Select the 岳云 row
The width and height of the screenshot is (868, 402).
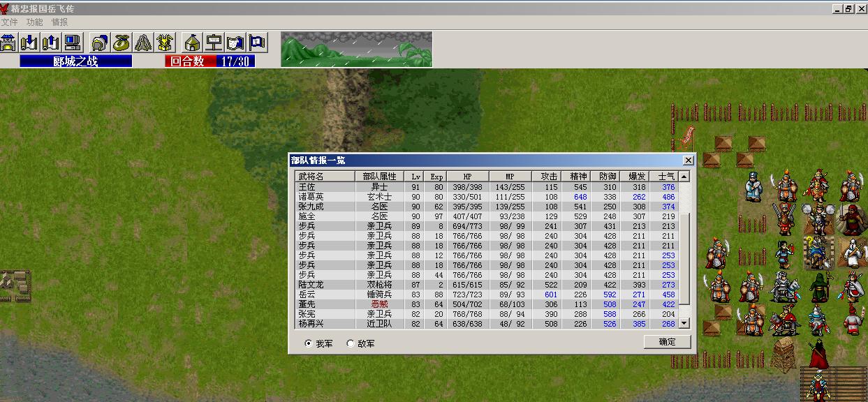(x=487, y=295)
